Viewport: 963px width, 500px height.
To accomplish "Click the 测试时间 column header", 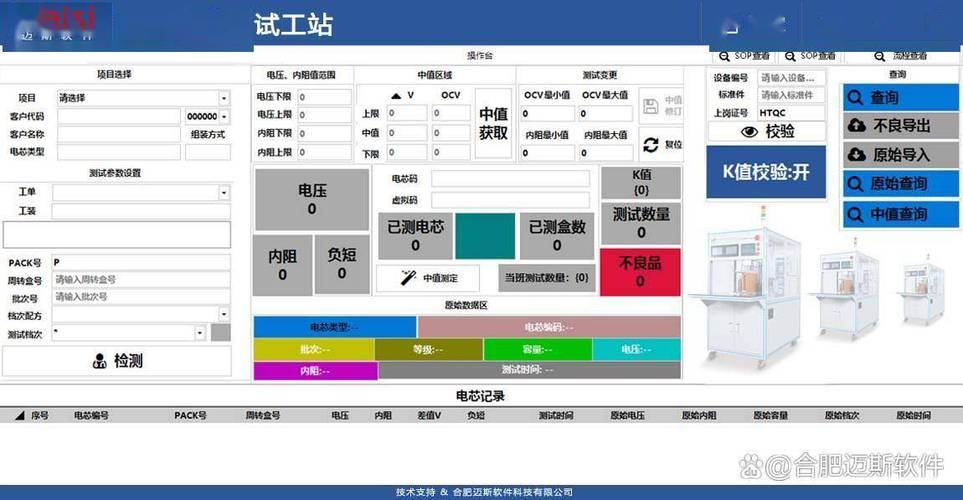I will [556, 415].
